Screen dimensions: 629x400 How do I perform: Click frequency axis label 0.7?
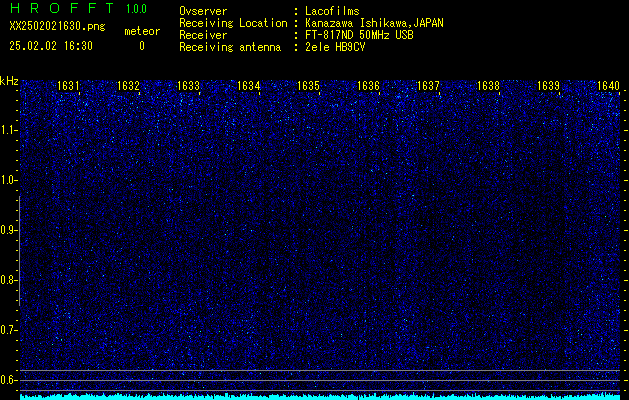[8, 330]
